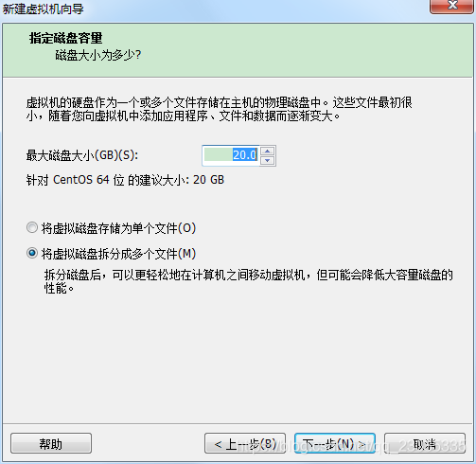
Task: Continue with the 下一步(N) button
Action: (x=335, y=443)
